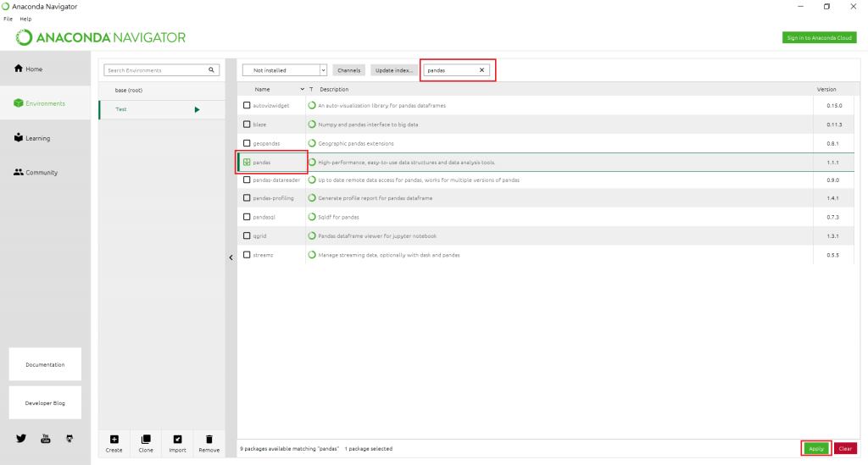
Task: Open the File menu
Action: 8,19
